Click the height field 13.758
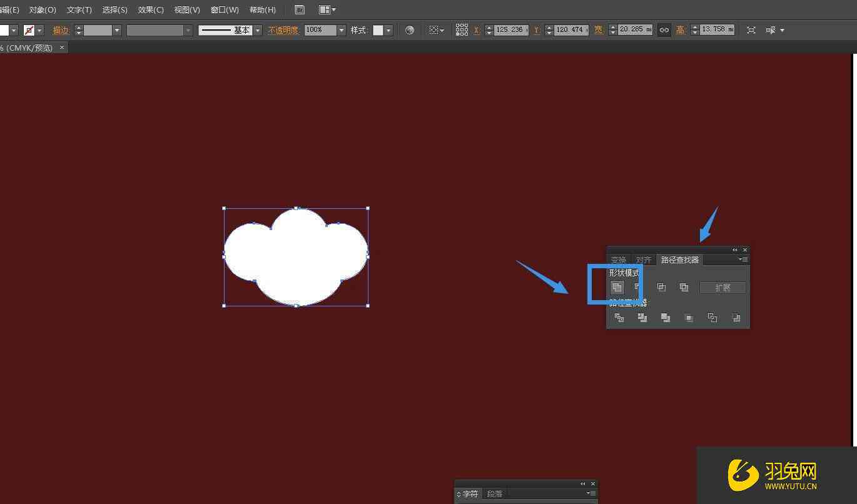The height and width of the screenshot is (504, 857). coord(718,29)
